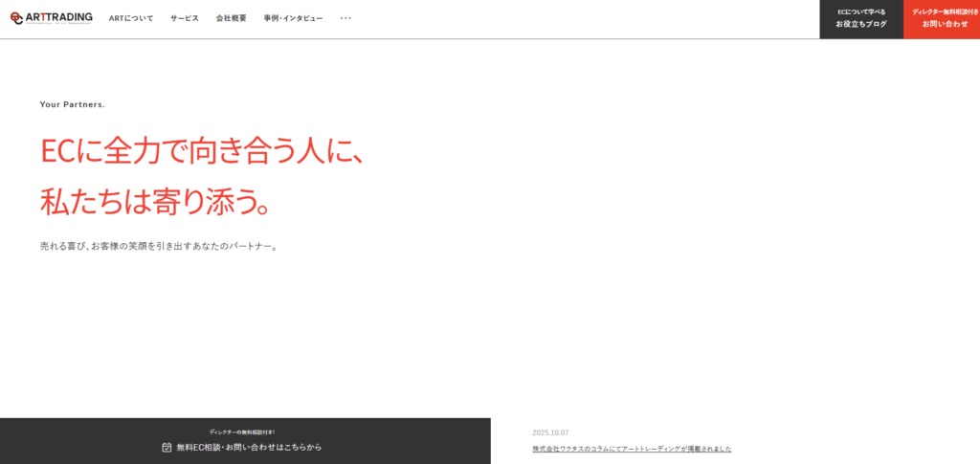Open the 株式会社ワクタス column news link
The image size is (980, 464).
click(x=632, y=449)
